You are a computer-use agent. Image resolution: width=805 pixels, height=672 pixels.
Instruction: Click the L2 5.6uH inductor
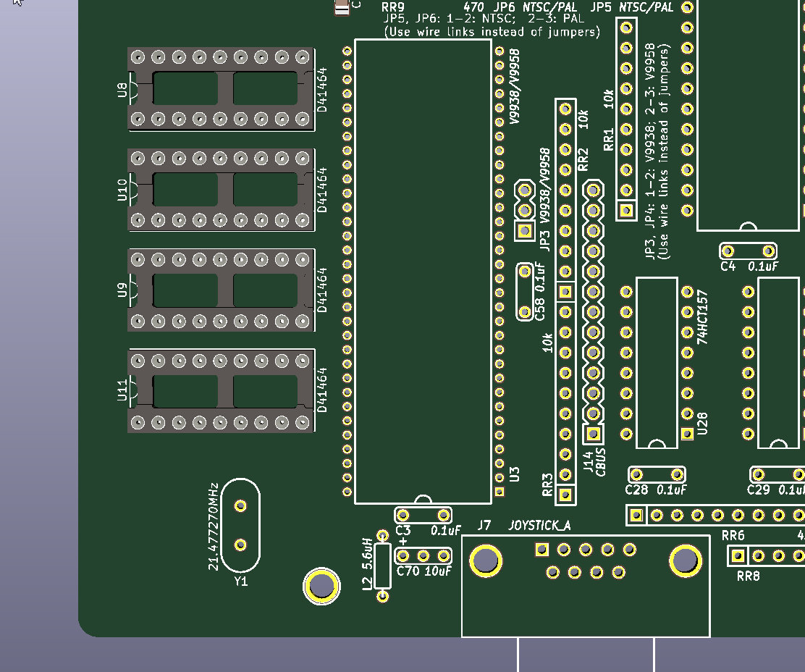click(x=382, y=566)
